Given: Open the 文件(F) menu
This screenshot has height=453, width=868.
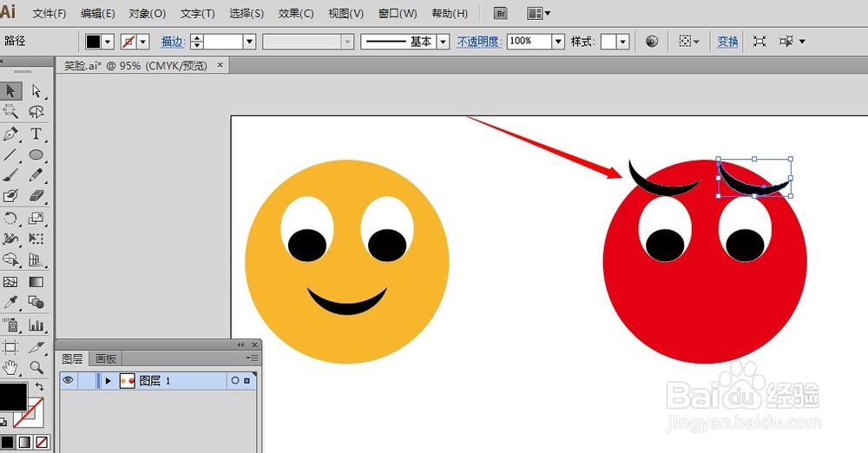Looking at the screenshot, I should (x=49, y=13).
